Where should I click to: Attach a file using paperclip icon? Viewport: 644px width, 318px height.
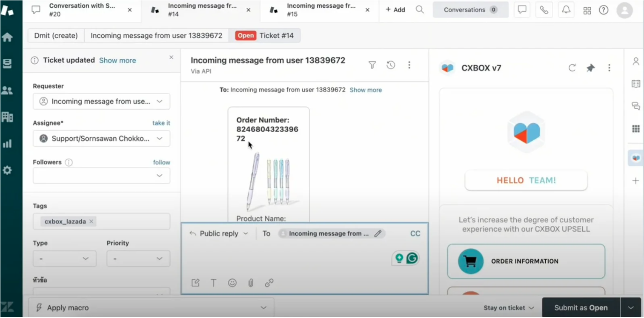pos(251,283)
